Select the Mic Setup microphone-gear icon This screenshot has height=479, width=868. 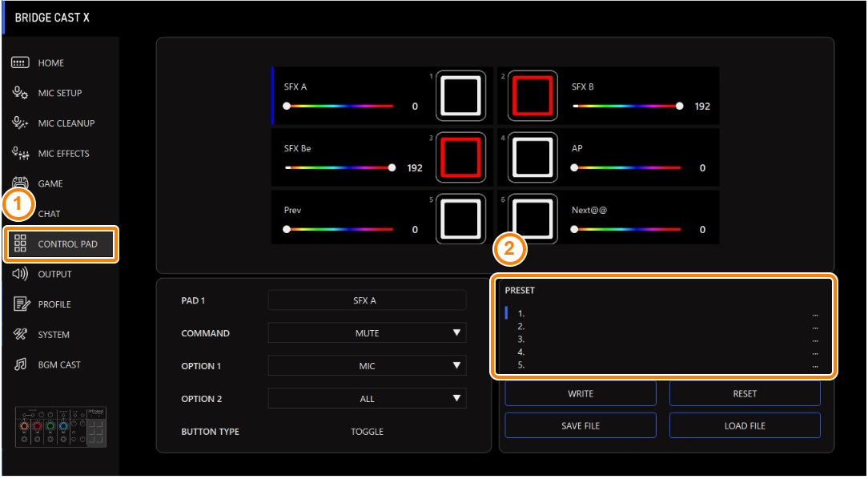click(21, 92)
